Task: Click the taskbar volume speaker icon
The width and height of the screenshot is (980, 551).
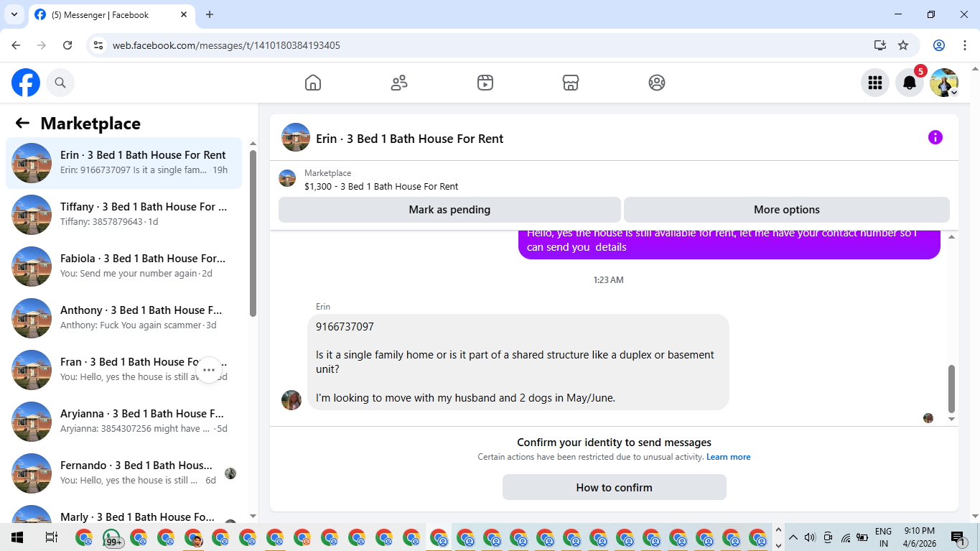Action: pyautogui.click(x=811, y=537)
